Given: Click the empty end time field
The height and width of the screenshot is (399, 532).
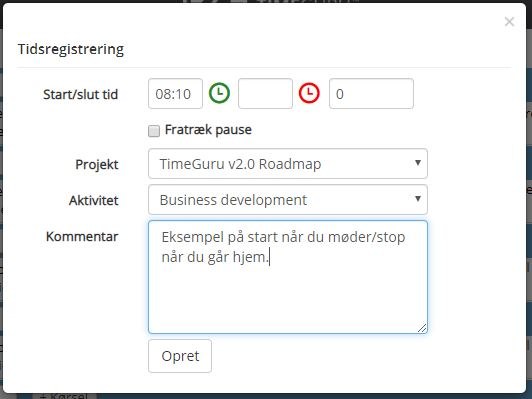Looking at the screenshot, I should pos(265,94).
